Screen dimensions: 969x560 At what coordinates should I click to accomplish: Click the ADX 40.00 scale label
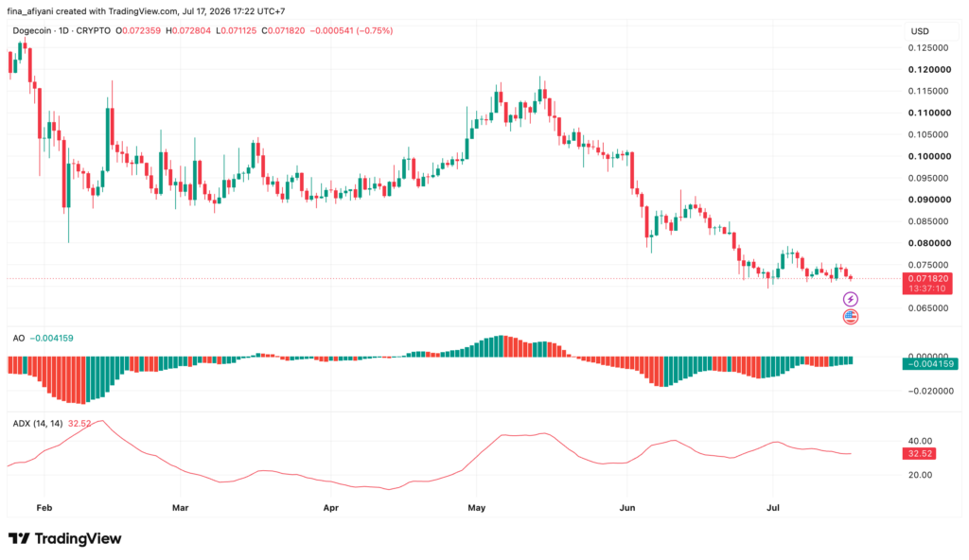pos(920,441)
